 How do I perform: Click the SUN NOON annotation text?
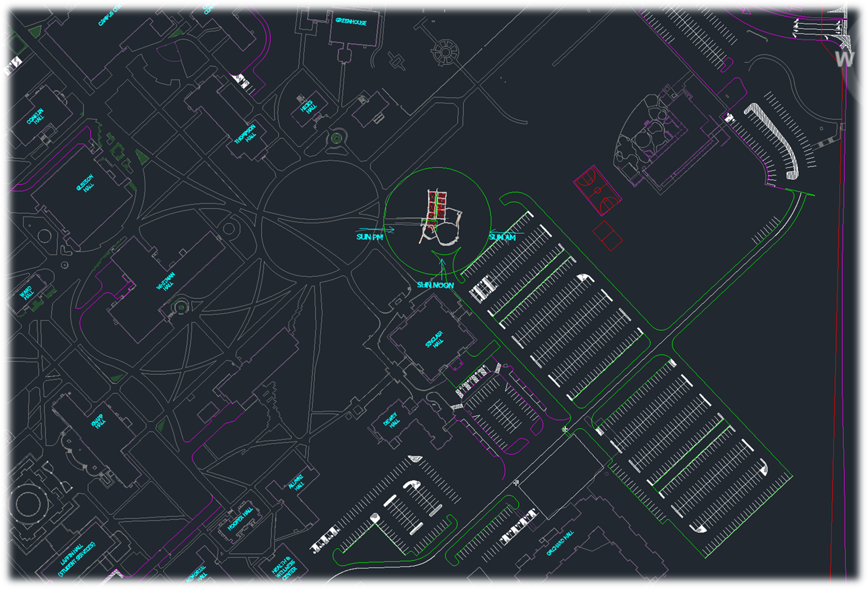pyautogui.click(x=435, y=285)
